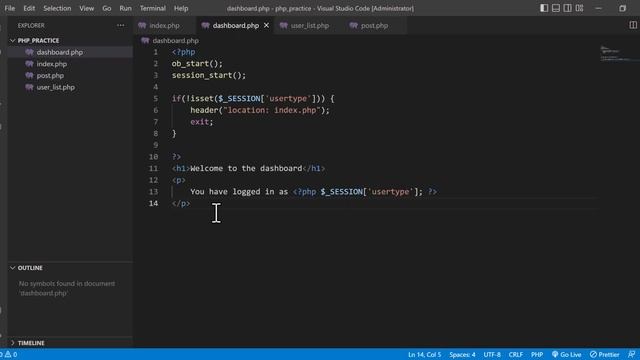Open Edit menu

tap(29, 8)
